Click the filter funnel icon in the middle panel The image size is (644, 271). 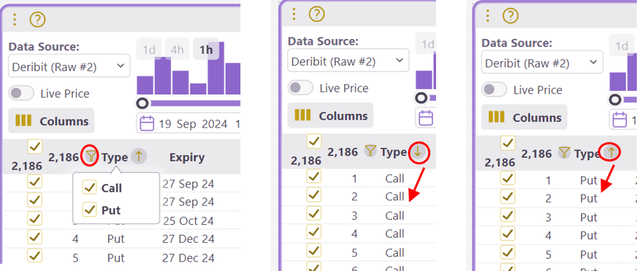tap(370, 151)
